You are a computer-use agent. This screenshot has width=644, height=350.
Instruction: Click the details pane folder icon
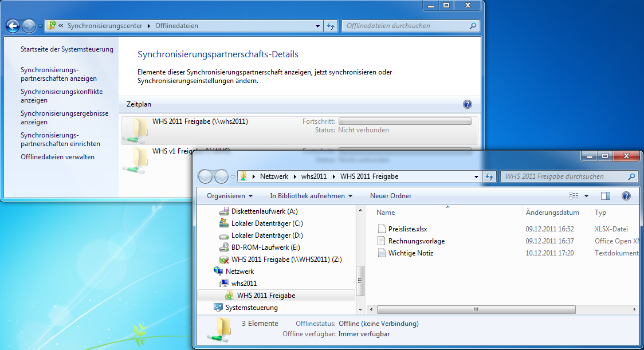[221, 329]
